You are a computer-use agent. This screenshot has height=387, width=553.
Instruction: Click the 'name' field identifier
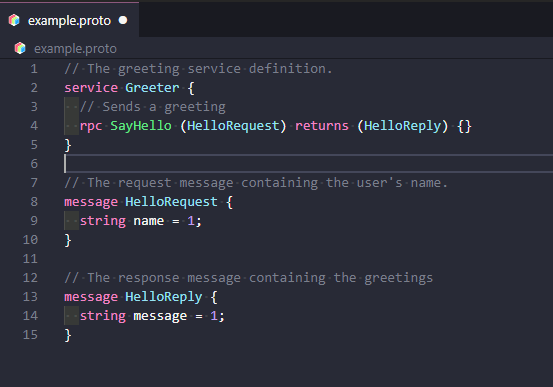pos(148,221)
